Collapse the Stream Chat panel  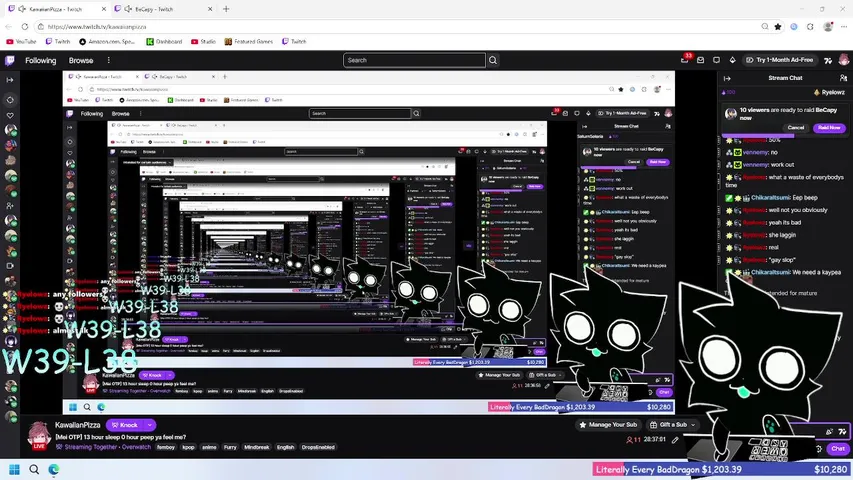[x=727, y=78]
